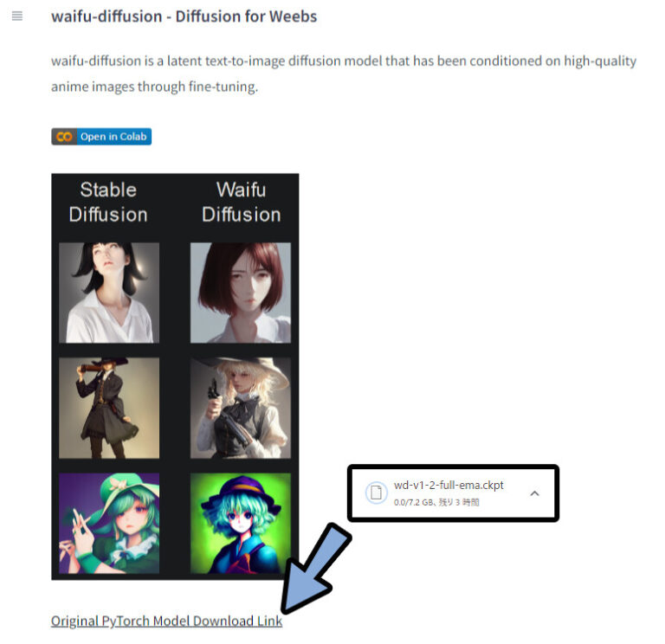Select the green-haired girl on purple background
This screenshot has width=665, height=644.
pyautogui.click(x=109, y=523)
